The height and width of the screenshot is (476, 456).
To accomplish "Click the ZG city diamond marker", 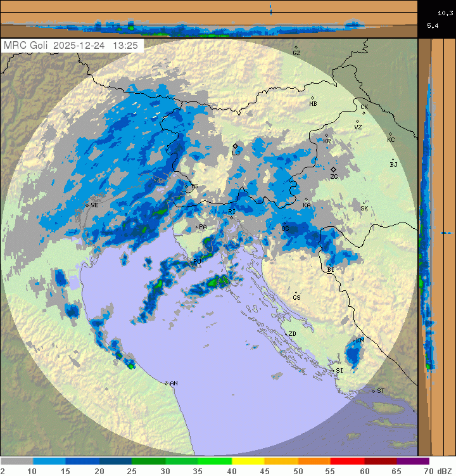I will click(333, 169).
